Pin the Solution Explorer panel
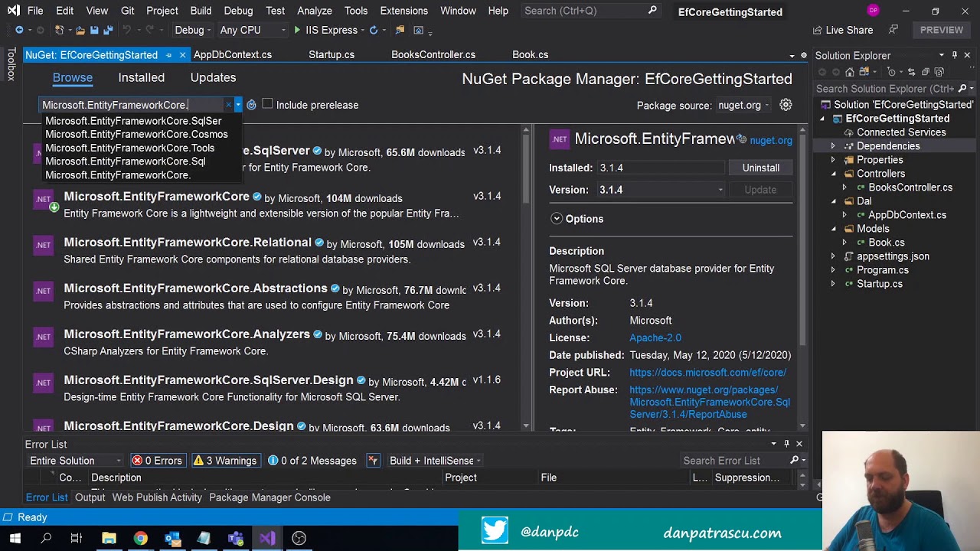 [954, 55]
